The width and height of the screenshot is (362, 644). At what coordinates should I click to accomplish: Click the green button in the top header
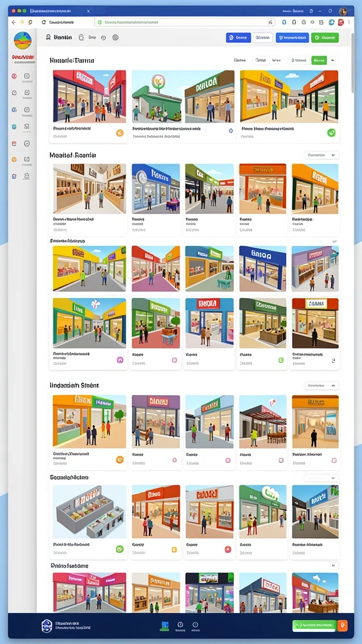(x=325, y=38)
